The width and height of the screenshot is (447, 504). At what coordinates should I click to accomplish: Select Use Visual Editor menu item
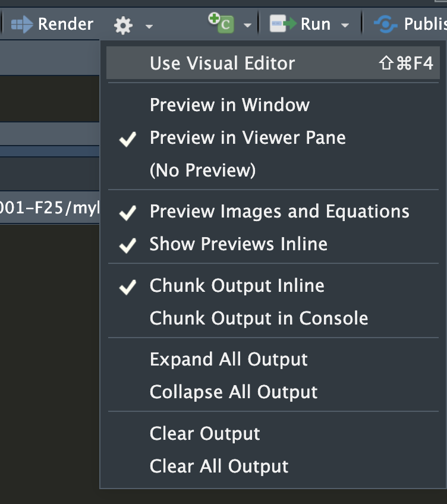click(x=222, y=64)
